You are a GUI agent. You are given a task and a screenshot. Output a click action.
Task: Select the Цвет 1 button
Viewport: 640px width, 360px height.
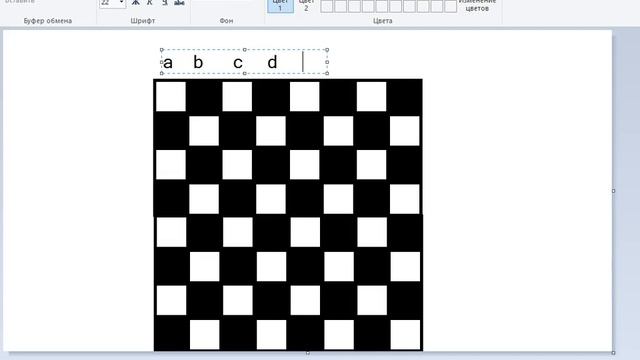280,6
